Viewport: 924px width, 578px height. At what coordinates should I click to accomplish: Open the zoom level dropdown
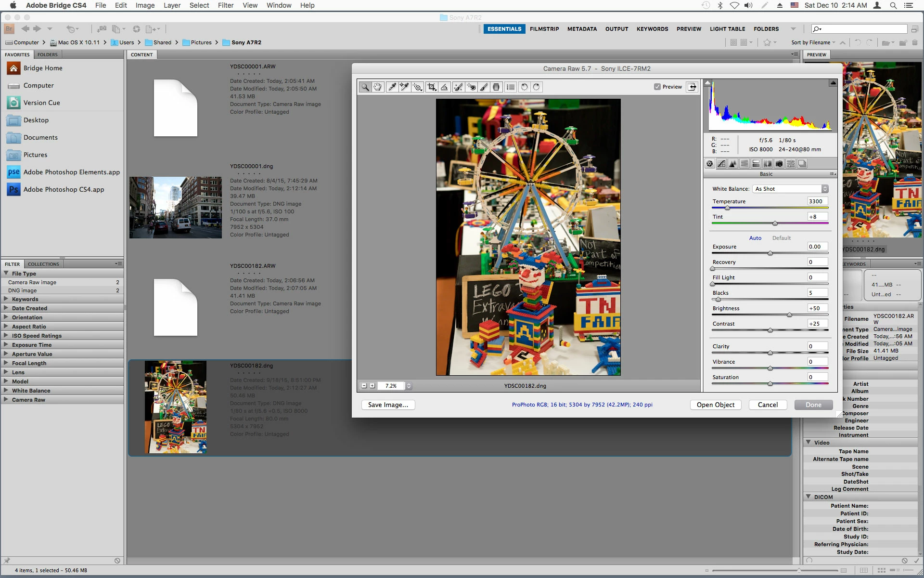[409, 386]
